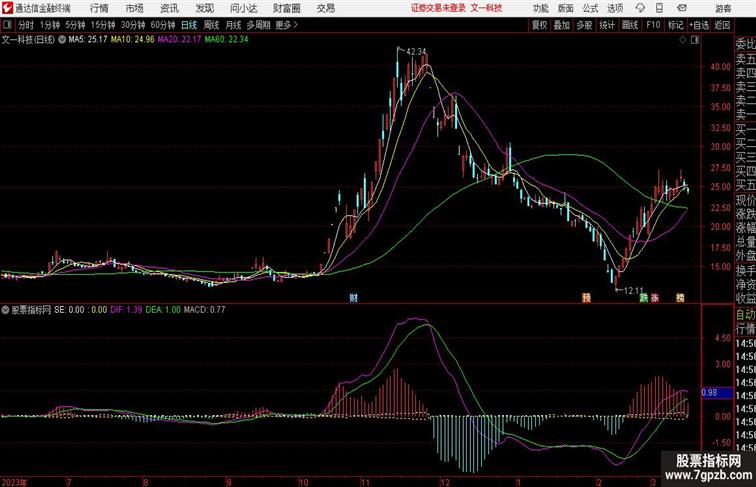Expand 更多 periods chevron

pos(287,25)
